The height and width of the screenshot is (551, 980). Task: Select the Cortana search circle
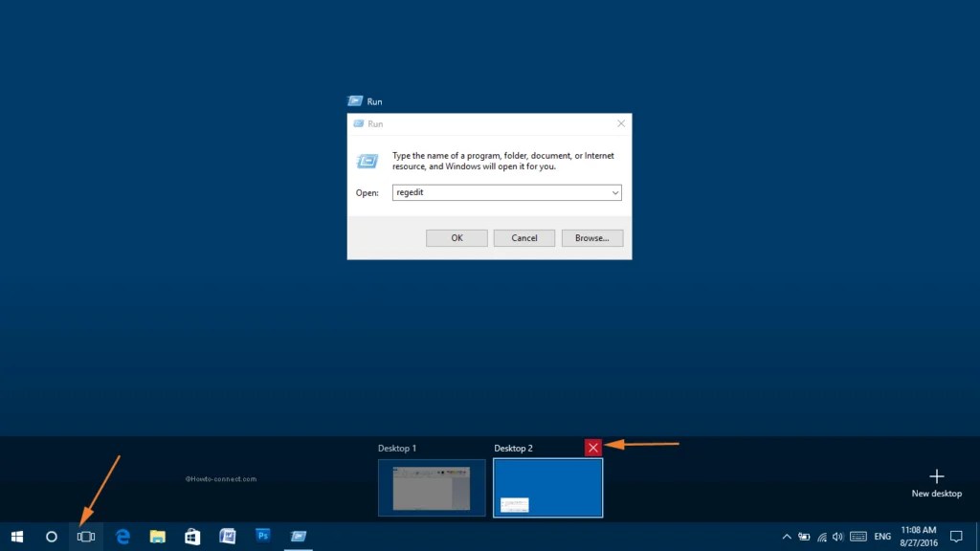[x=53, y=536]
